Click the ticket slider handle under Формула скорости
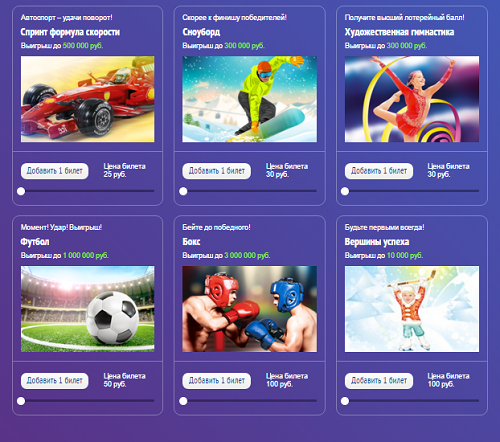 pyautogui.click(x=21, y=191)
